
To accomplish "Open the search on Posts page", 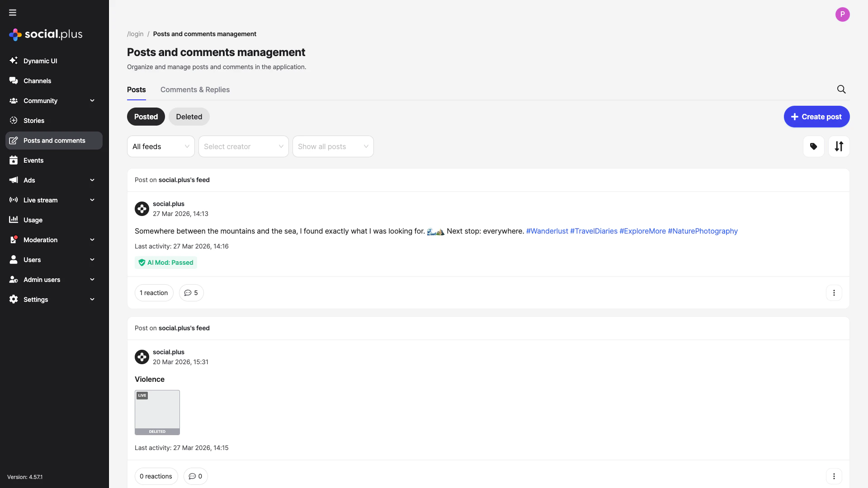I will (841, 89).
